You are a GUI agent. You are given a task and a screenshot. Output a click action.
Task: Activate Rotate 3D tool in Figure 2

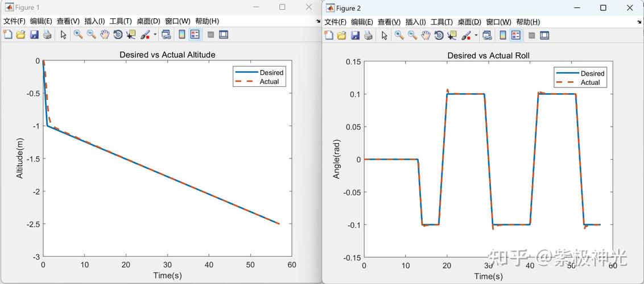point(439,35)
